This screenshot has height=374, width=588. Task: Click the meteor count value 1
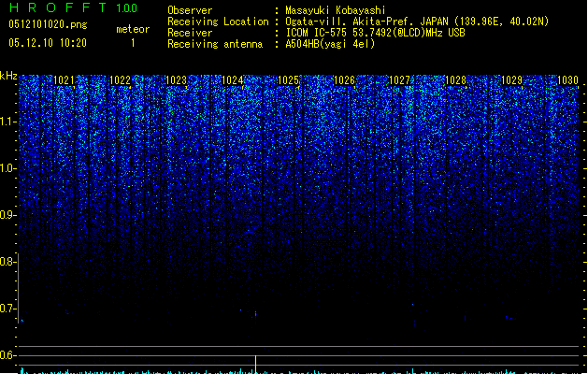pyautogui.click(x=133, y=43)
